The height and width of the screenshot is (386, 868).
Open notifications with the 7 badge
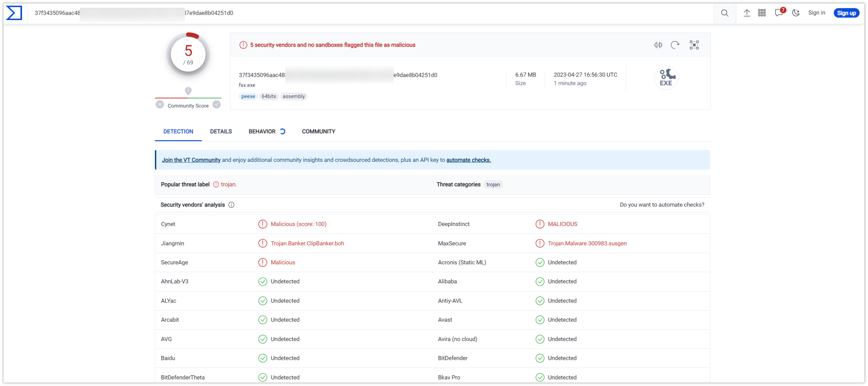780,12
